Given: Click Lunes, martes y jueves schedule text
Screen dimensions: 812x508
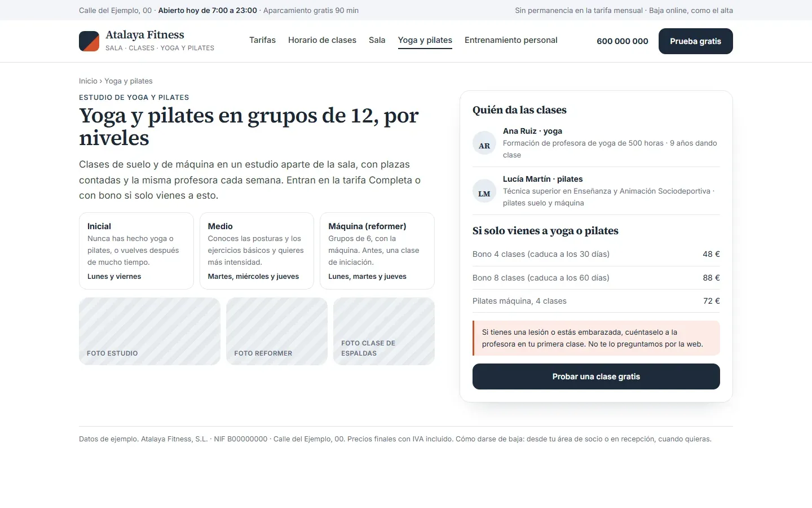Looking at the screenshot, I should 368,277.
